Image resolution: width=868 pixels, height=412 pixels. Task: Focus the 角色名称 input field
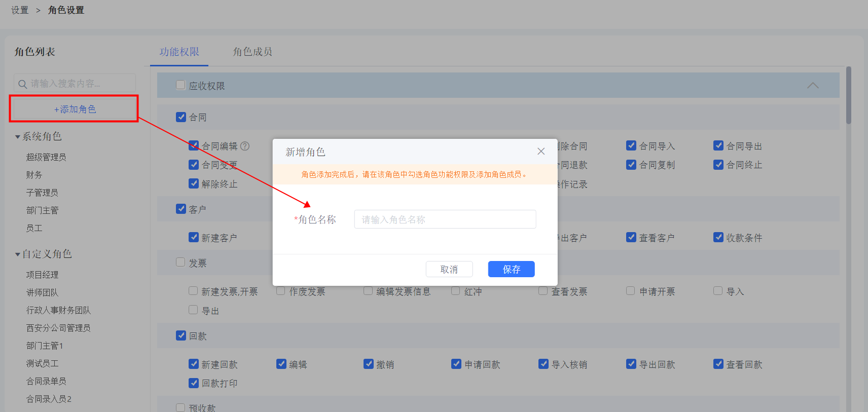[445, 219]
